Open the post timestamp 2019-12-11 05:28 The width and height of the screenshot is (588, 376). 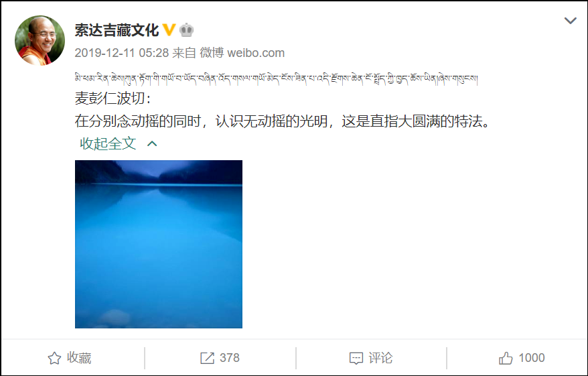[122, 53]
